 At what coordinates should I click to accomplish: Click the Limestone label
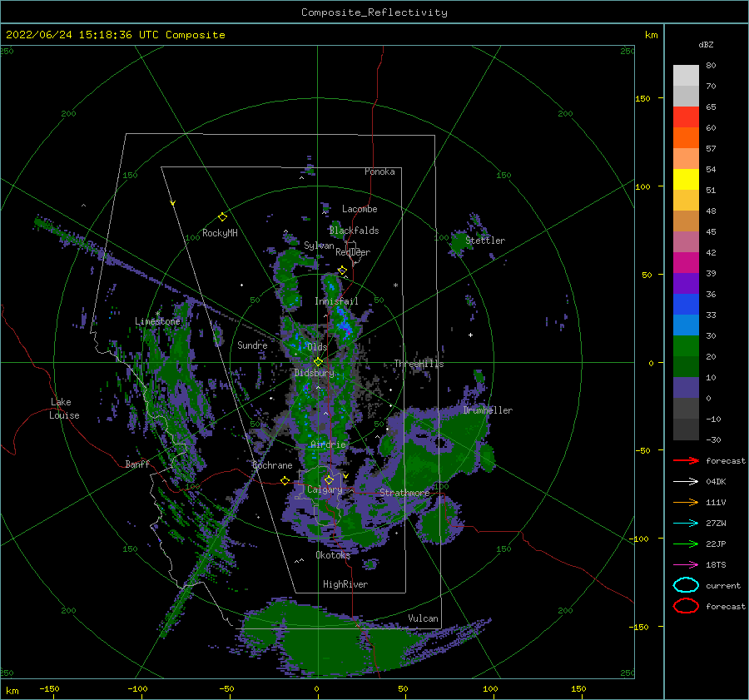pyautogui.click(x=157, y=321)
